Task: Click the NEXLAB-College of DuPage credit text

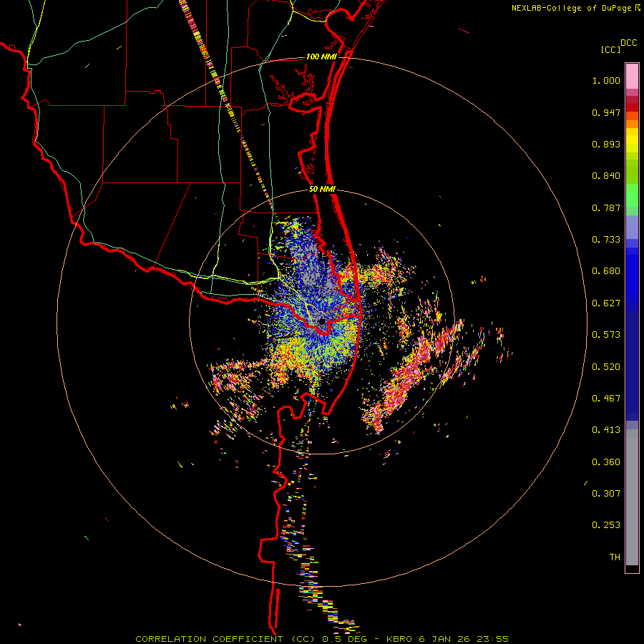Action: pos(571,8)
